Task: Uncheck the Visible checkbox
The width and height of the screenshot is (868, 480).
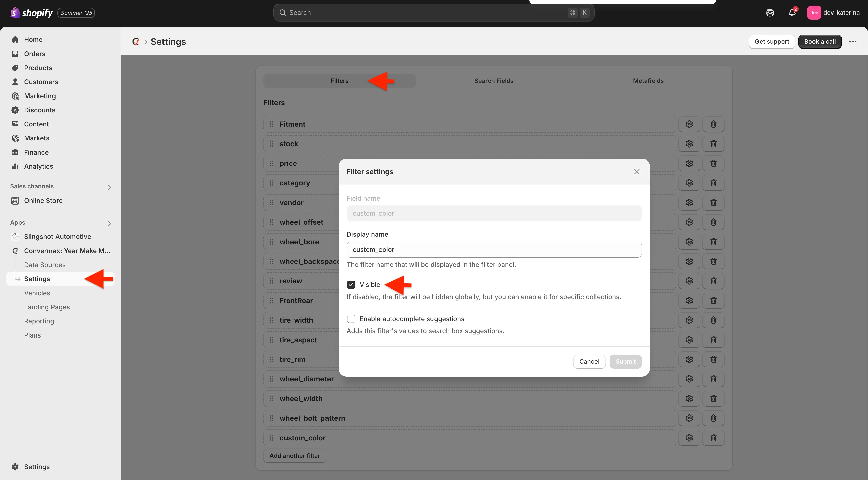Action: [351, 284]
